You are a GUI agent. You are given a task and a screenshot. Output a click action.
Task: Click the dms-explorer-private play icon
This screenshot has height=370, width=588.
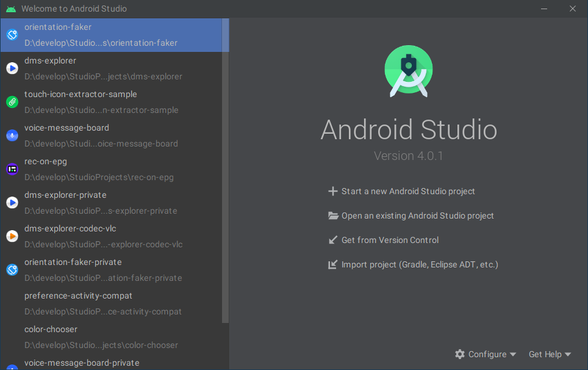point(12,203)
